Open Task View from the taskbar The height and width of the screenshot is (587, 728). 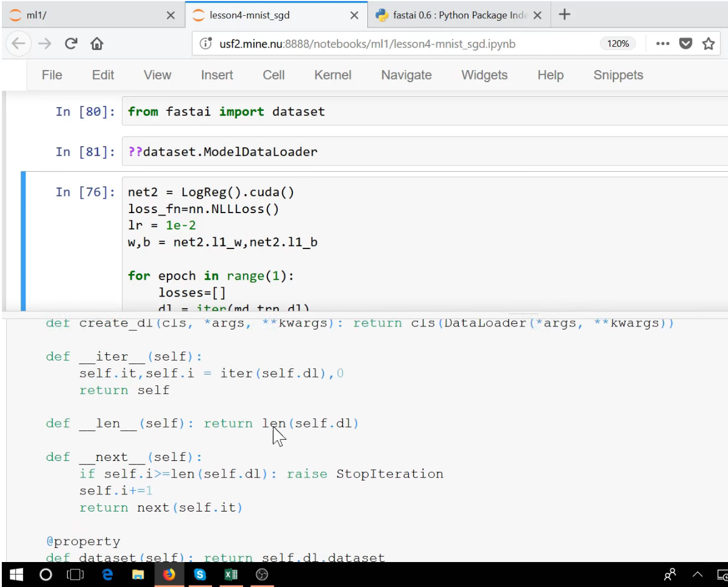pos(76,574)
